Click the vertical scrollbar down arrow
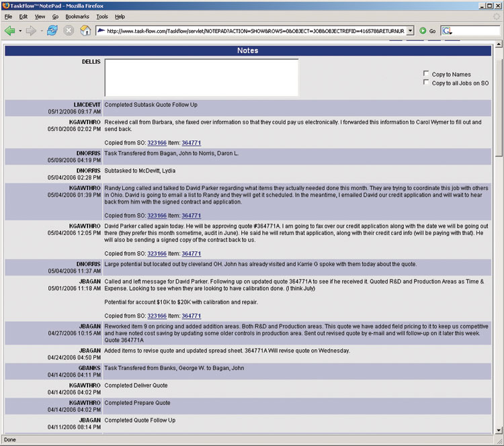 tap(499, 431)
